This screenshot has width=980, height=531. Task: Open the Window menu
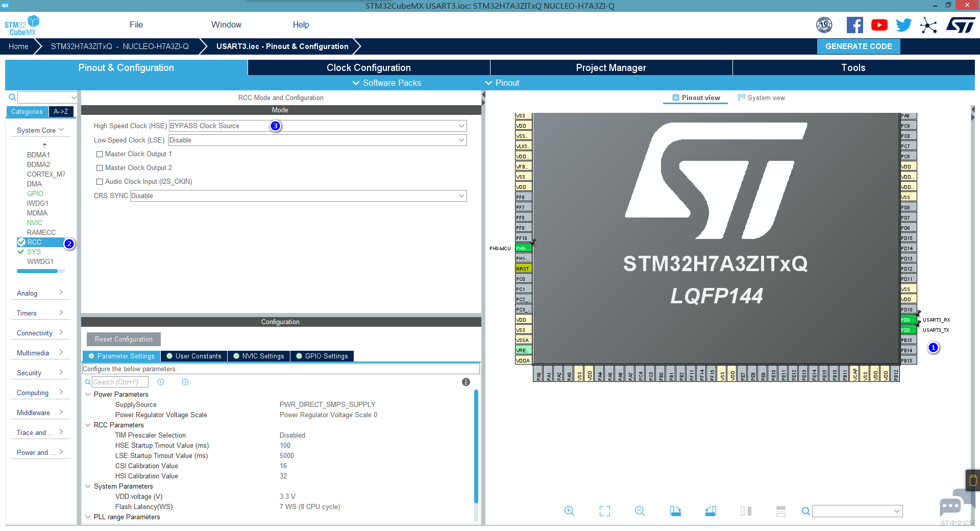[226, 25]
